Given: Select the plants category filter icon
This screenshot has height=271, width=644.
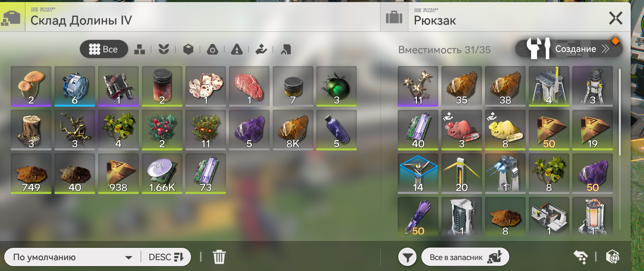Looking at the screenshot, I should click(164, 49).
